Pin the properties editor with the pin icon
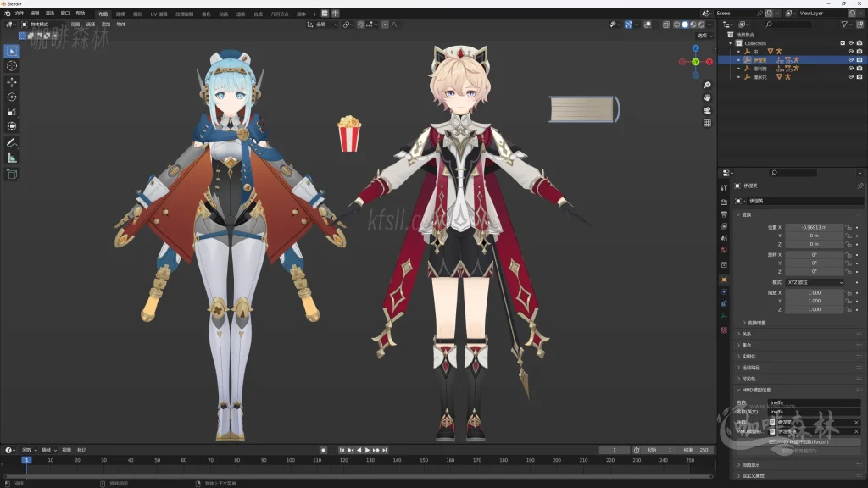This screenshot has height=488, width=868. coord(860,186)
